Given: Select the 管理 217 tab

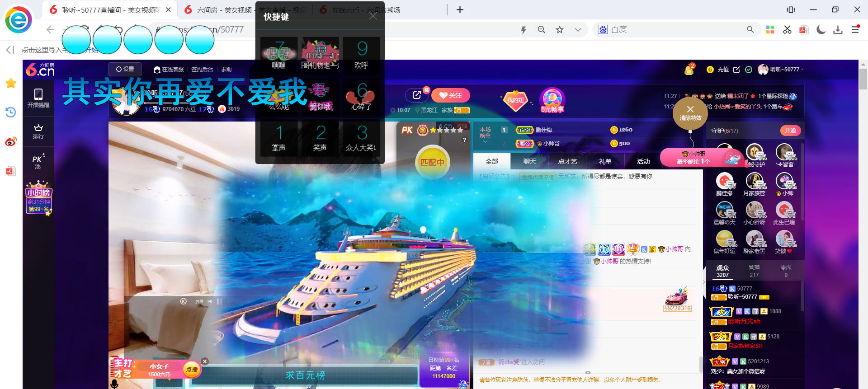Looking at the screenshot, I should [754, 271].
